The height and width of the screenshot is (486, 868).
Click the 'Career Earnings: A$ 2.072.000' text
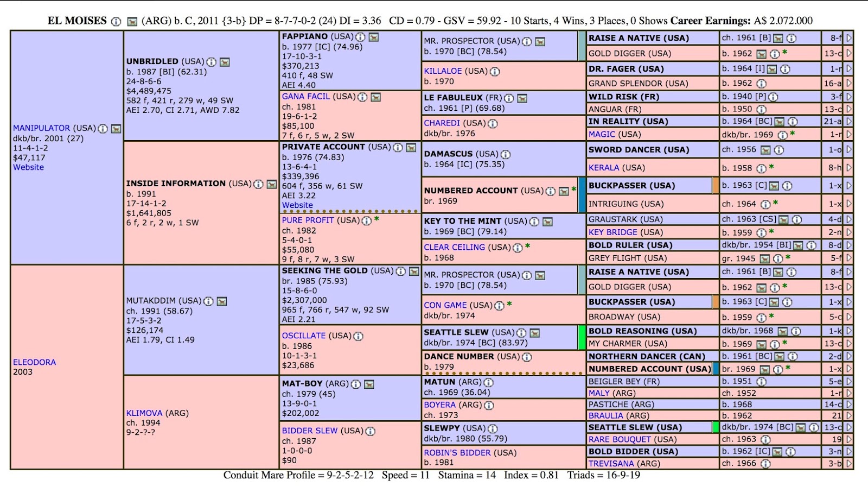(742, 21)
